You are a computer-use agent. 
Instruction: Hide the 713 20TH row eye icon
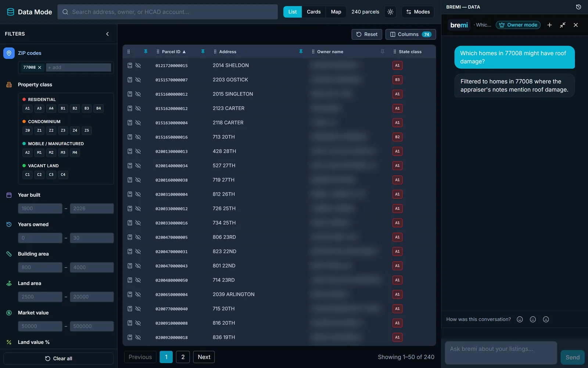pyautogui.click(x=138, y=137)
